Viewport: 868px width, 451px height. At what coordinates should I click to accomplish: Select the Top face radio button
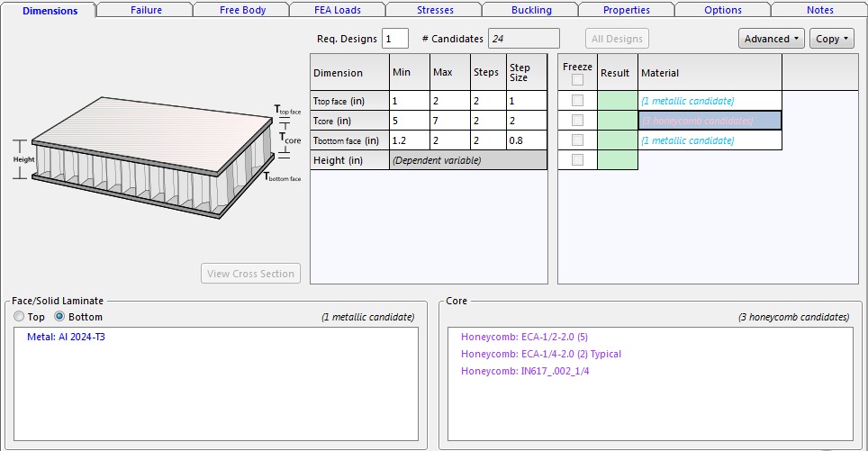point(20,317)
